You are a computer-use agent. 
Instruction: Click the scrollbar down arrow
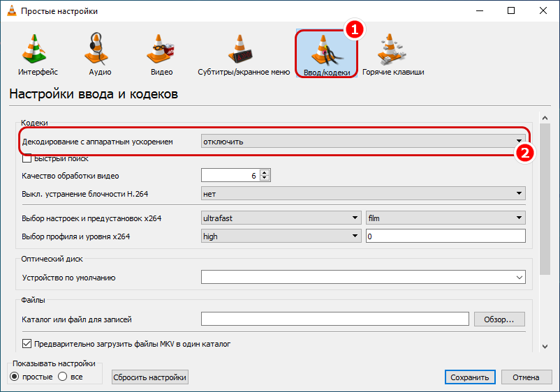pyautogui.click(x=545, y=347)
